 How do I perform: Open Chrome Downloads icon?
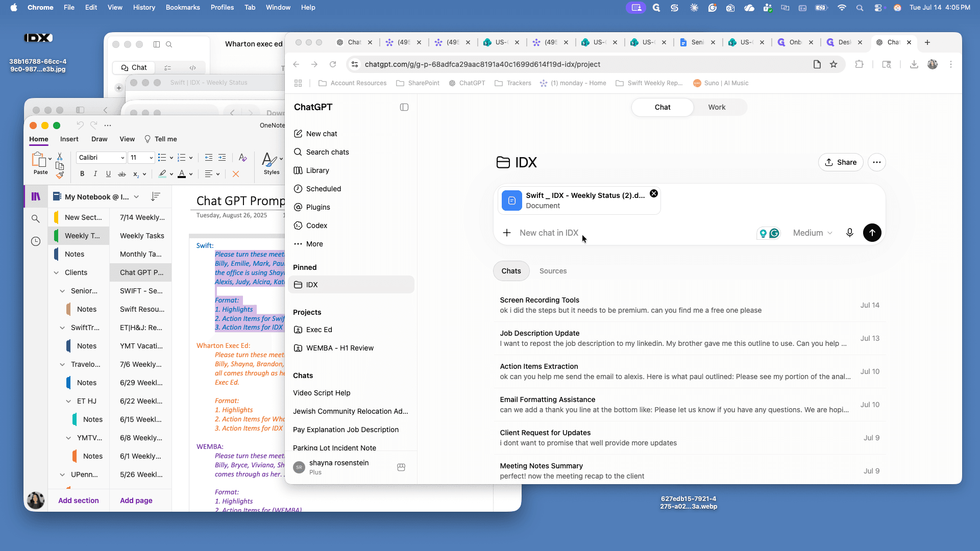coord(914,64)
